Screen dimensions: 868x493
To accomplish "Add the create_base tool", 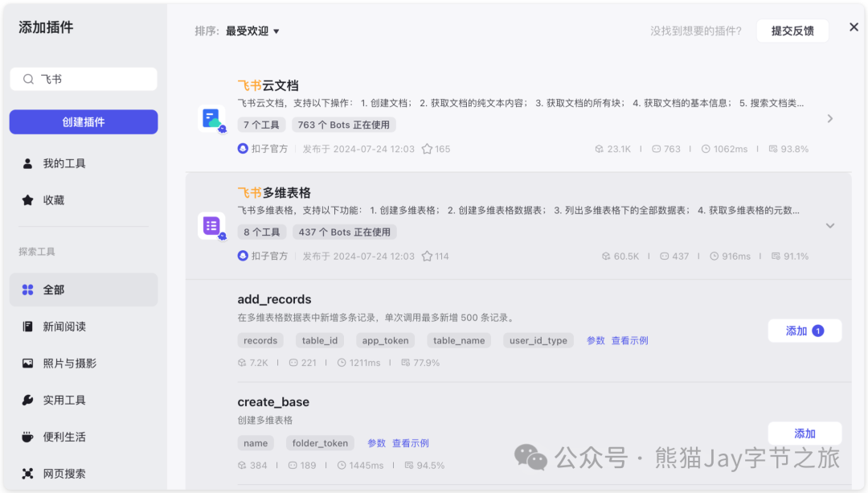I will point(805,433).
